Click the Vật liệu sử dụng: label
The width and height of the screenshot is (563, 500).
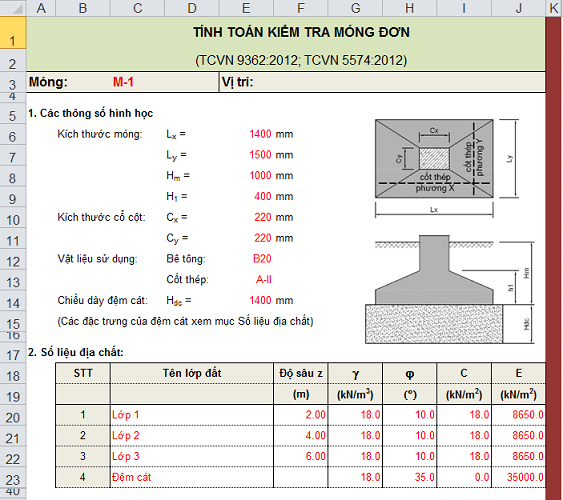click(x=97, y=259)
